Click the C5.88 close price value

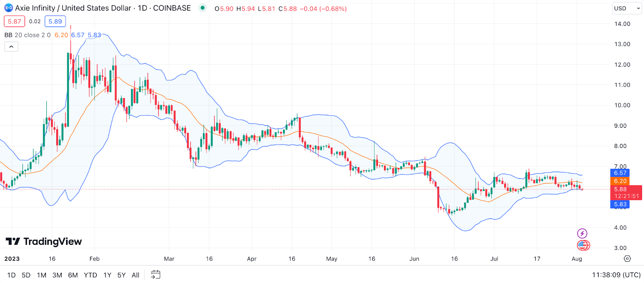click(287, 8)
